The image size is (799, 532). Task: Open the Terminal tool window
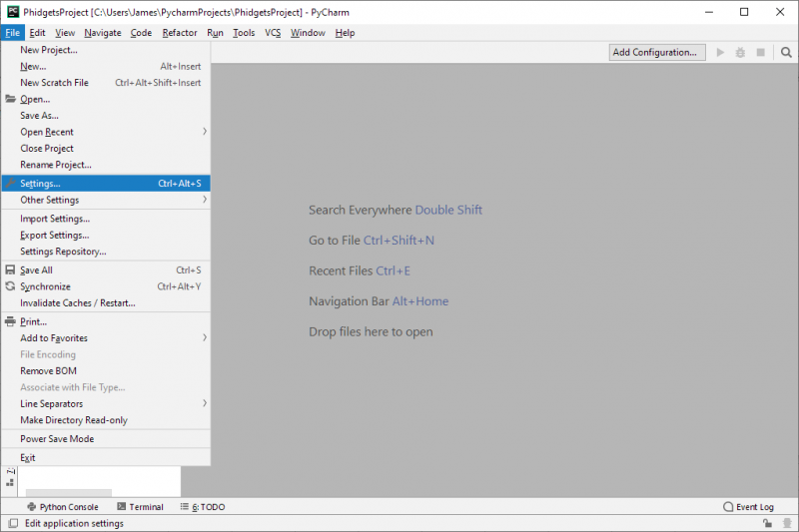[140, 507]
